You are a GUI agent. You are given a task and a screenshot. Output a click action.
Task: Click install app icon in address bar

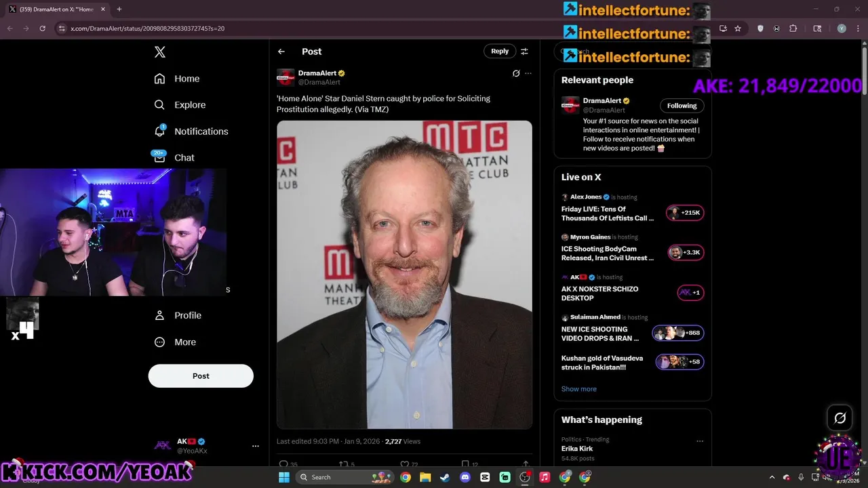click(x=723, y=28)
